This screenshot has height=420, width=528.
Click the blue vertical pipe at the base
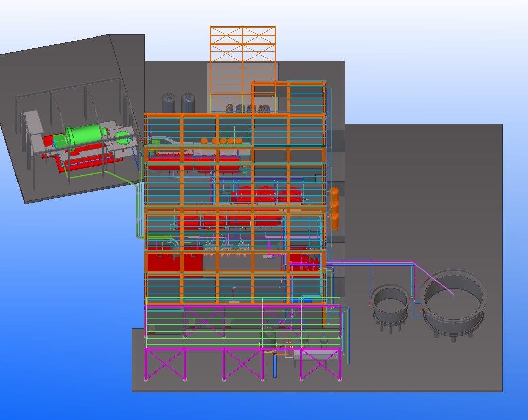275,367
